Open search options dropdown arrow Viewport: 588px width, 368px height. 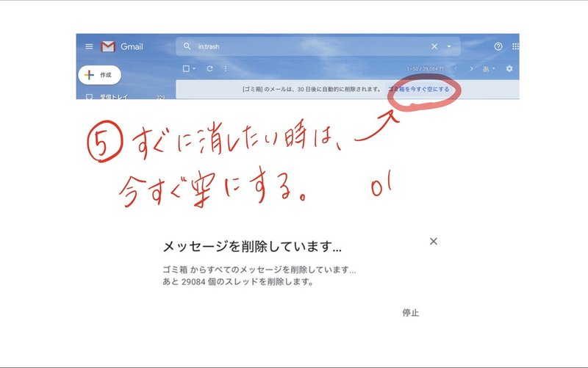pyautogui.click(x=449, y=46)
